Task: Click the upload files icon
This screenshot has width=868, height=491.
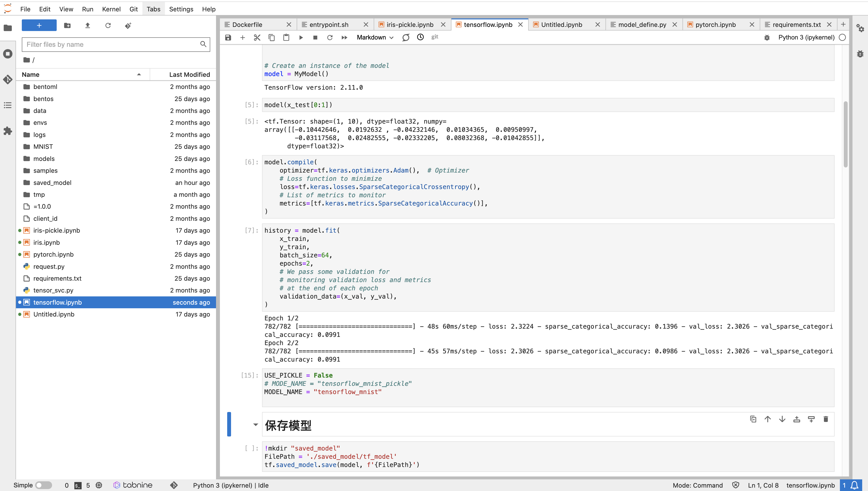Action: coord(88,25)
